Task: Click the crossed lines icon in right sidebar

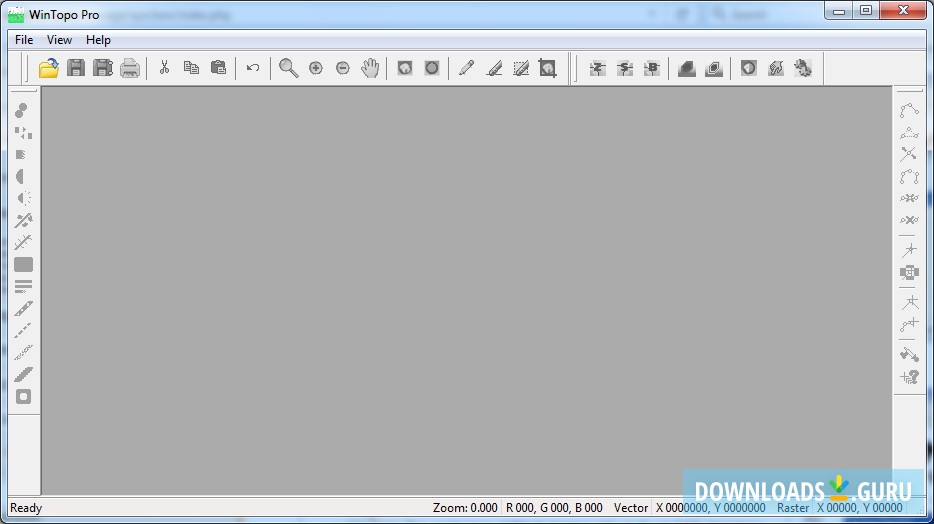Action: [908, 154]
